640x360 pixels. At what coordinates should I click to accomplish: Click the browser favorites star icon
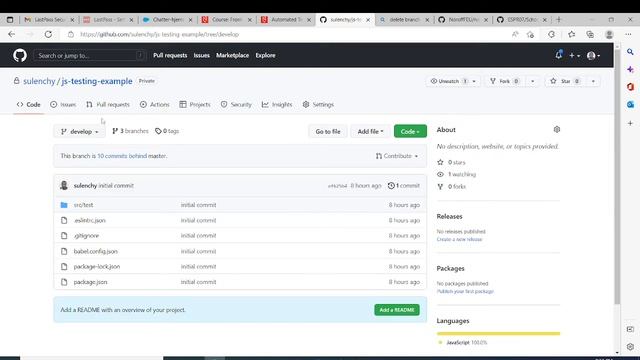click(571, 34)
